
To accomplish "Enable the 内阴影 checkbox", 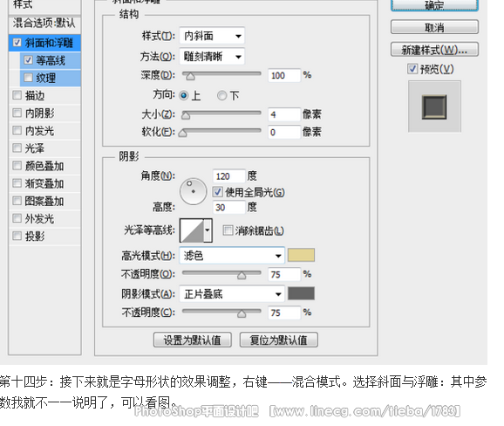I will 17,113.
